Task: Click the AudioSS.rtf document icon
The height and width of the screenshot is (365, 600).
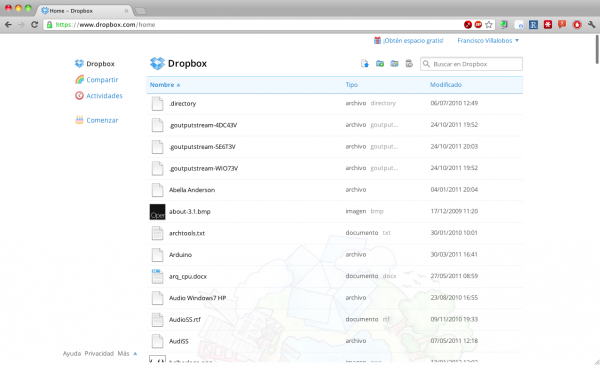Action: point(157,319)
